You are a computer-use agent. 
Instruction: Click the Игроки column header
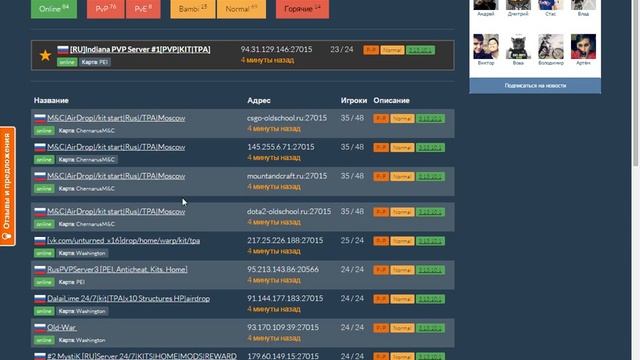click(x=354, y=100)
